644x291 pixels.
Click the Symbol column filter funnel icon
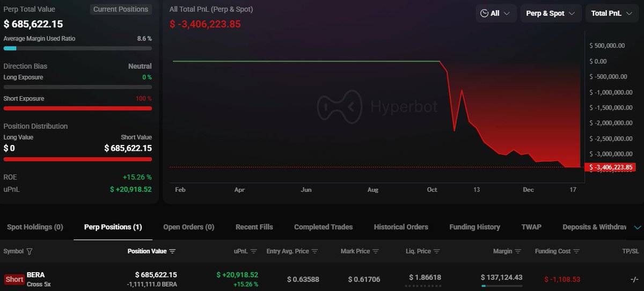click(30, 251)
